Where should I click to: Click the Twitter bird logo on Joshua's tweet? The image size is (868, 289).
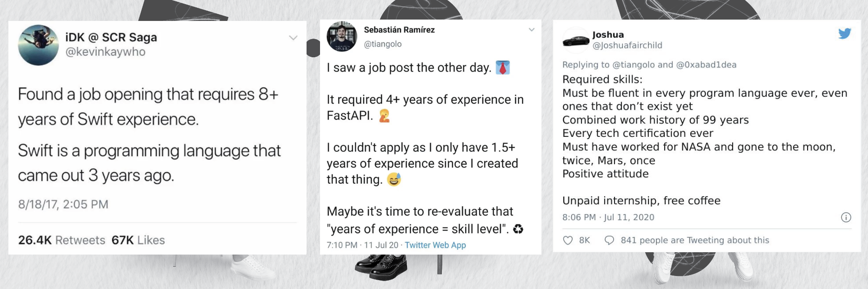(x=845, y=34)
